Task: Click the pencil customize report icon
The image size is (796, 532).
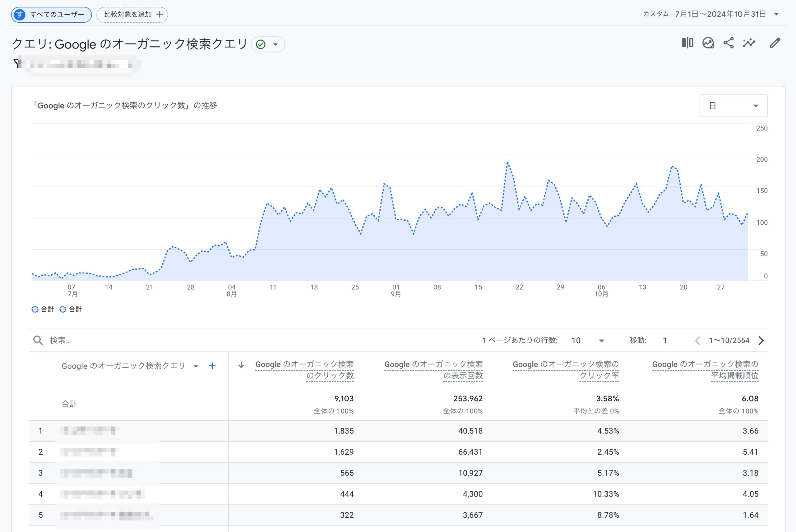Action: coord(775,43)
